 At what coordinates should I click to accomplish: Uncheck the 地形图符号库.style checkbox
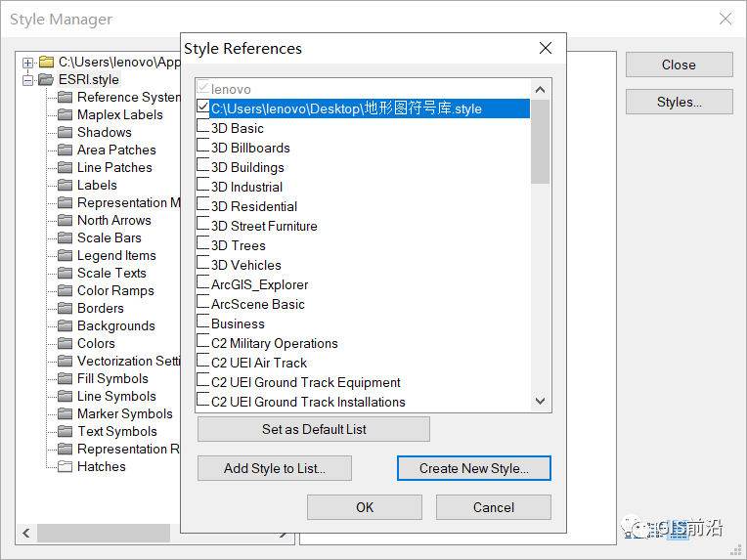[203, 108]
